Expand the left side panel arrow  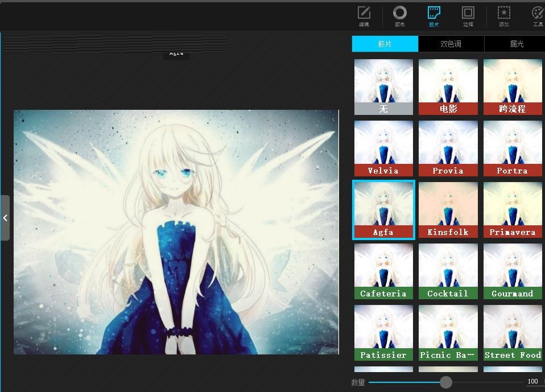point(5,218)
